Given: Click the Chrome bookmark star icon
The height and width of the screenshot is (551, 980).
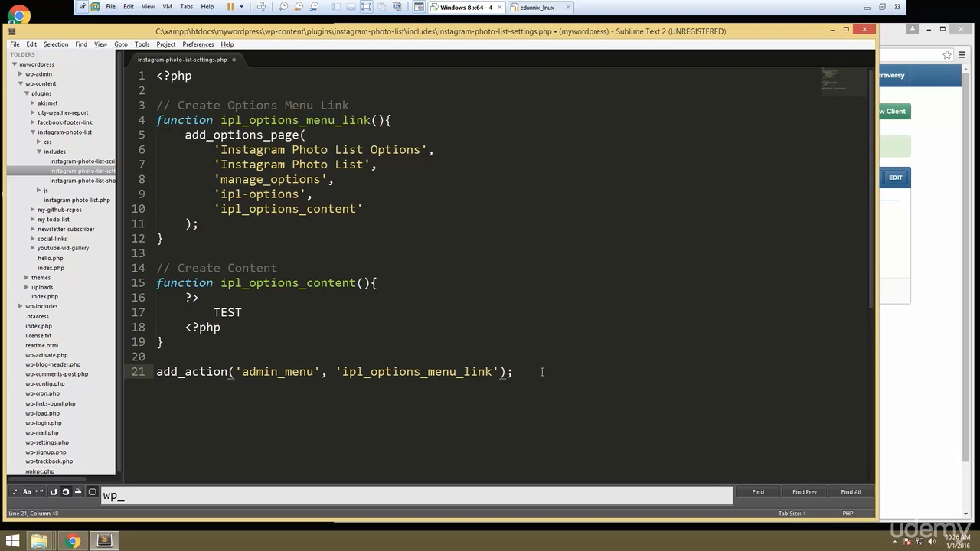Looking at the screenshot, I should pos(947,55).
